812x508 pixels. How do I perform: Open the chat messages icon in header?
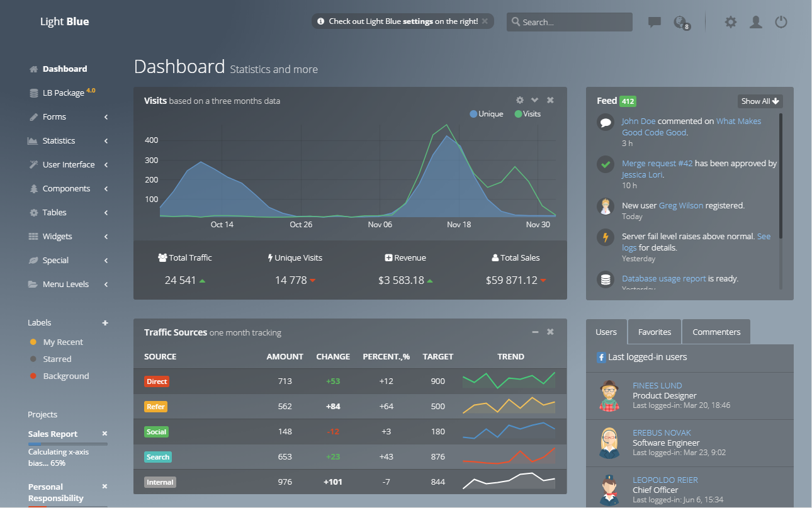point(655,22)
